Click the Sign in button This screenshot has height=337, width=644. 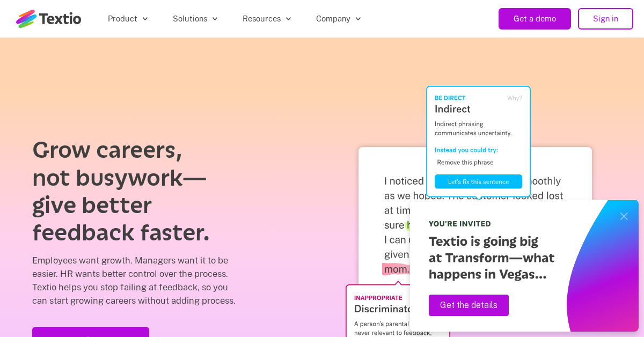tap(605, 19)
